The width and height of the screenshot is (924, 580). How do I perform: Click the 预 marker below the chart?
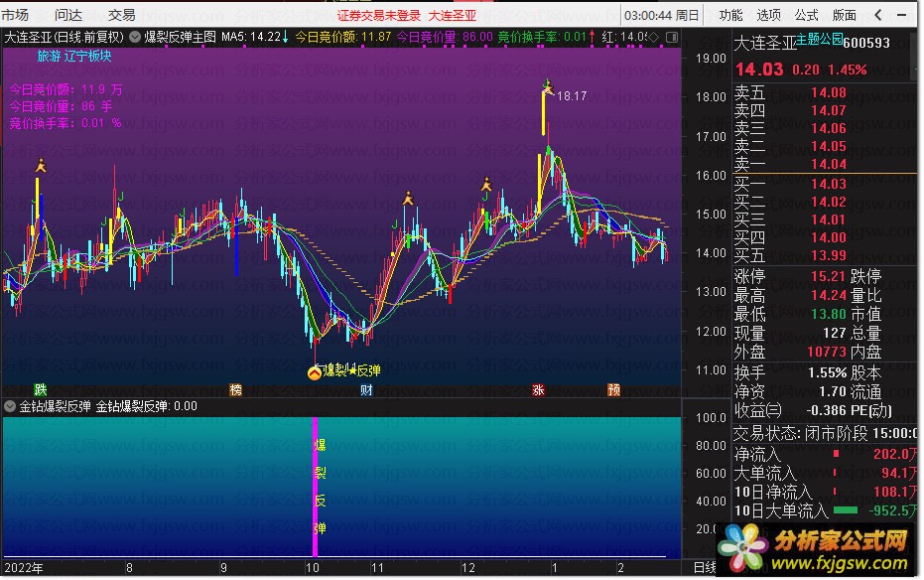[614, 389]
